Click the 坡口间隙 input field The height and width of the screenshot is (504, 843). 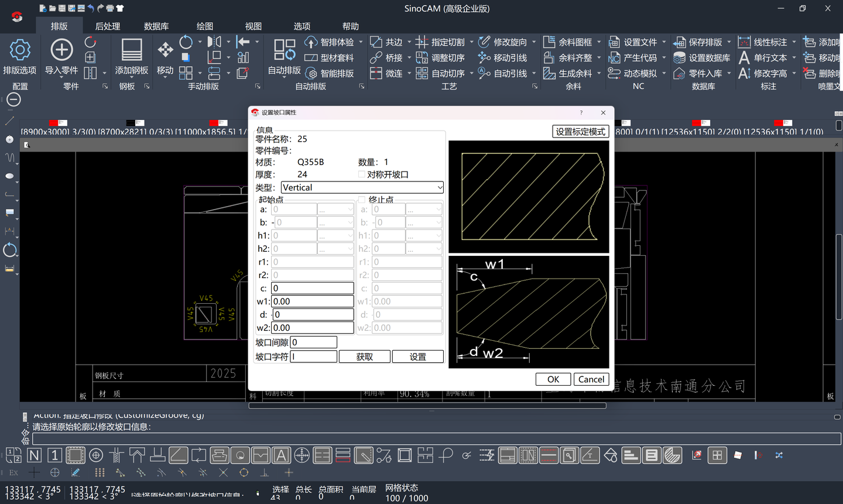(x=313, y=342)
